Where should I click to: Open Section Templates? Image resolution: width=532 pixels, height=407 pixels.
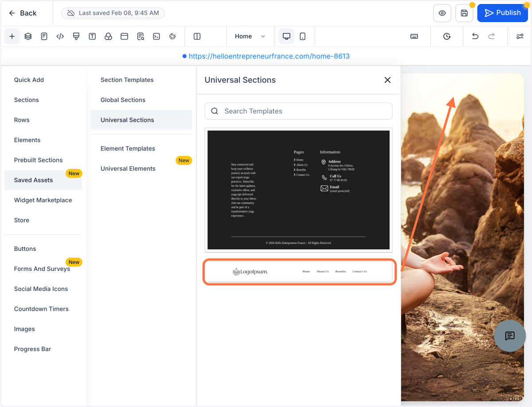(x=127, y=80)
